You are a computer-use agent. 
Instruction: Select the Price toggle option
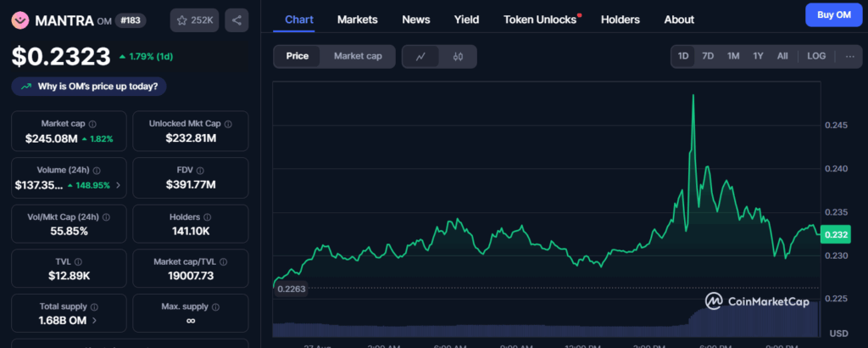298,57
